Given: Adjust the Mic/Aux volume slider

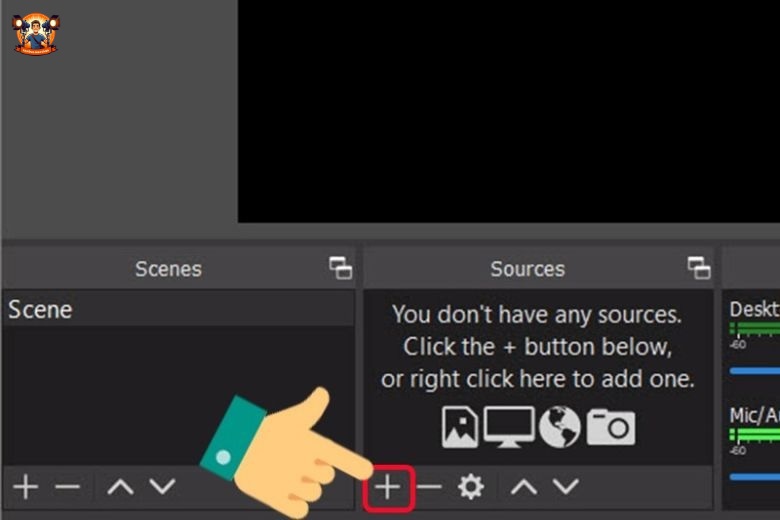Looking at the screenshot, I should pyautogui.click(x=755, y=477).
